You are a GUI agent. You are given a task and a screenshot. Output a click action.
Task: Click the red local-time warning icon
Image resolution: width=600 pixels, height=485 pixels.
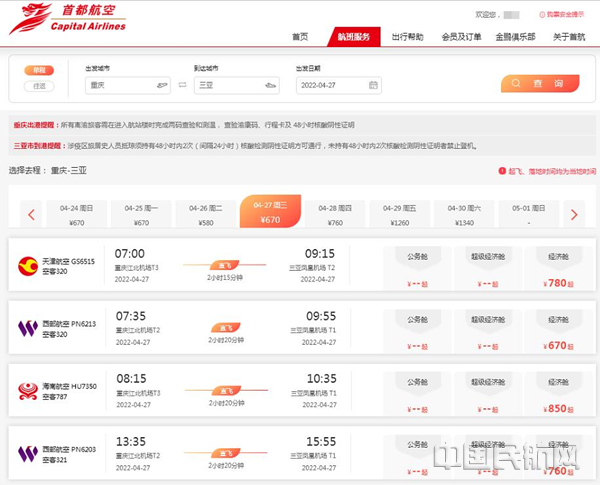click(x=502, y=171)
